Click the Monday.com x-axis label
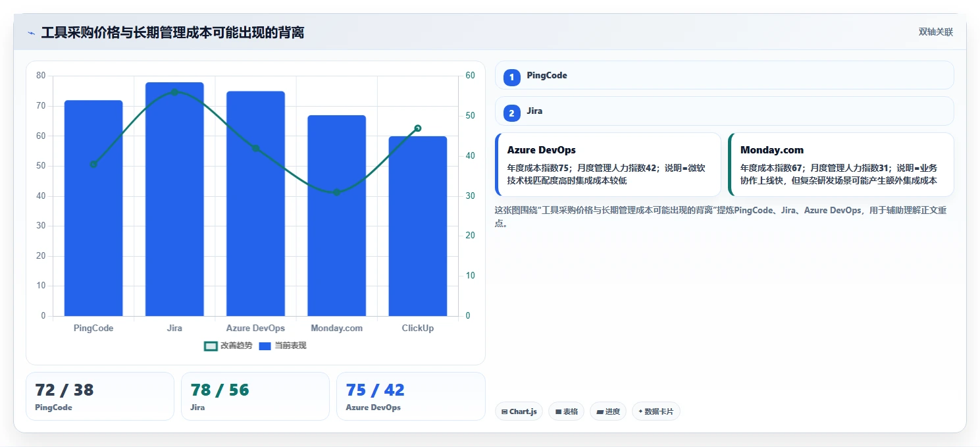The image size is (980, 447). pyautogui.click(x=336, y=328)
